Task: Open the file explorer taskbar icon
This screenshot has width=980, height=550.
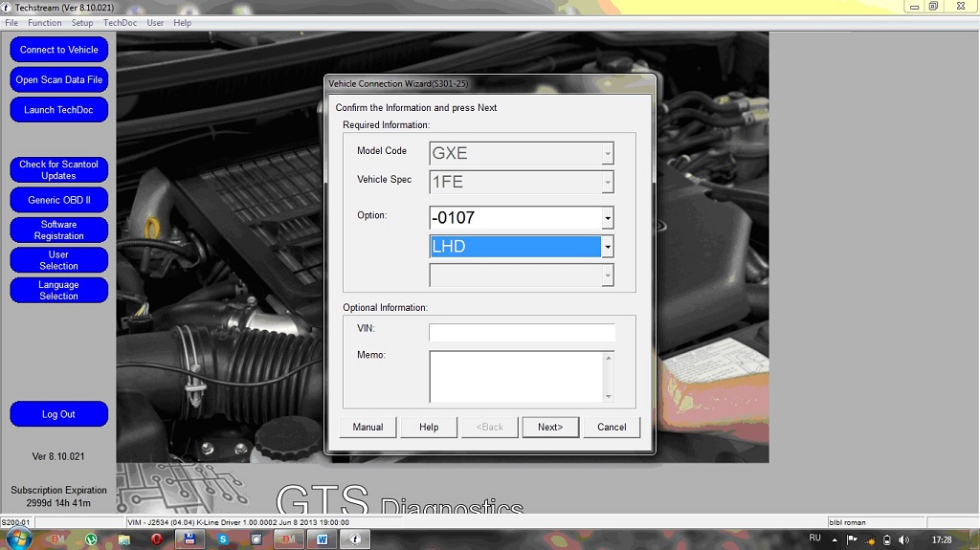Action: click(x=123, y=539)
